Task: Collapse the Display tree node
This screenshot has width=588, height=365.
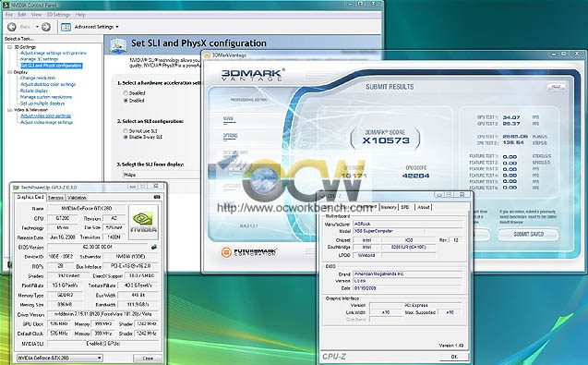Action: tap(10, 72)
